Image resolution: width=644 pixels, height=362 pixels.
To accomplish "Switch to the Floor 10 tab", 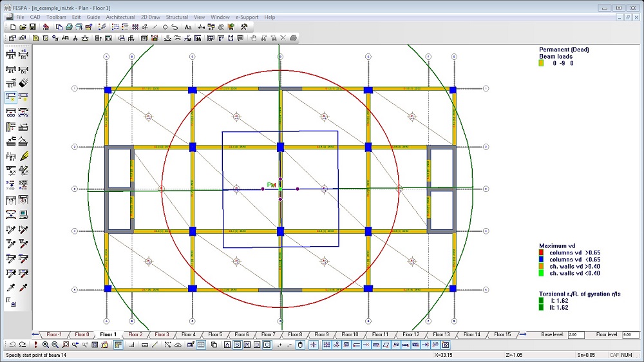I will (350, 334).
